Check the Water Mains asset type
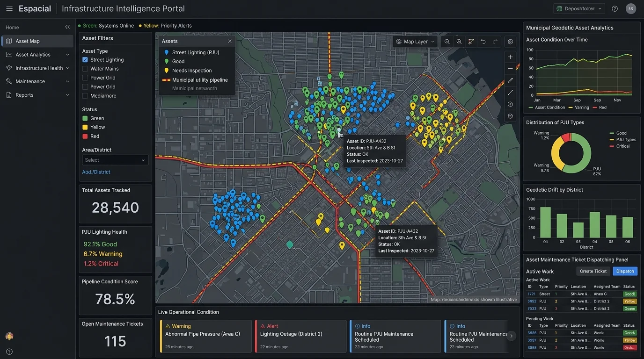This screenshot has width=644, height=359. [85, 69]
